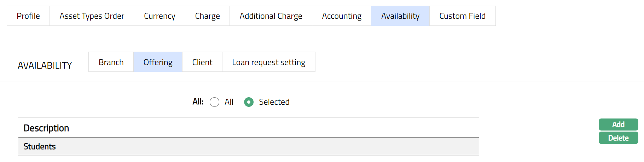Select the Students row in table
This screenshot has width=644, height=162.
40,146
